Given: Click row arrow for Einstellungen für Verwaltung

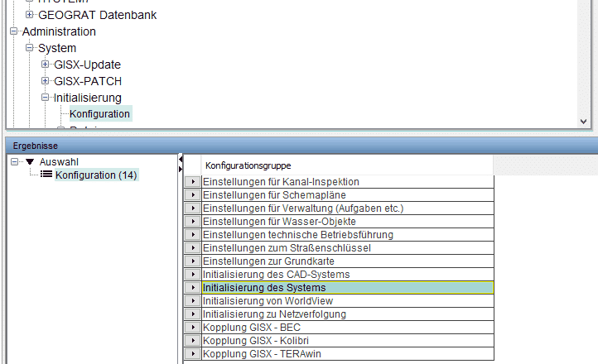Looking at the screenshot, I should coord(193,208).
